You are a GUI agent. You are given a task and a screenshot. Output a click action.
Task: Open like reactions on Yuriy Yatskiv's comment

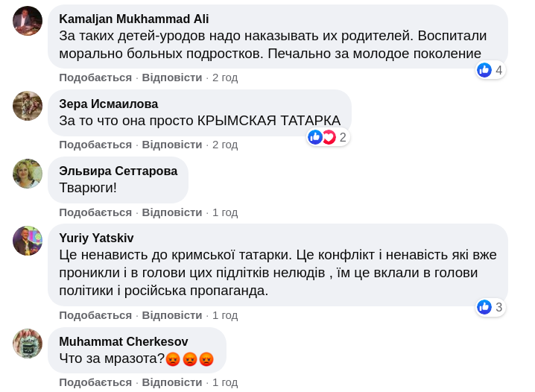[490, 307]
